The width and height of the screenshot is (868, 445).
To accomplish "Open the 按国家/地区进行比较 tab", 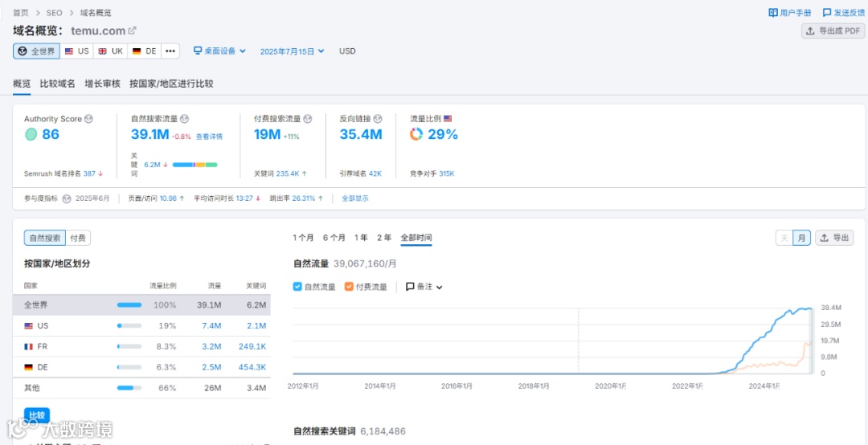I will pyautogui.click(x=172, y=84).
